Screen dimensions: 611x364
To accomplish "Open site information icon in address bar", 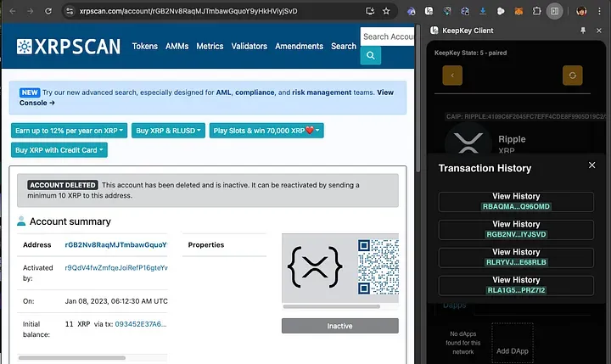I will click(70, 11).
